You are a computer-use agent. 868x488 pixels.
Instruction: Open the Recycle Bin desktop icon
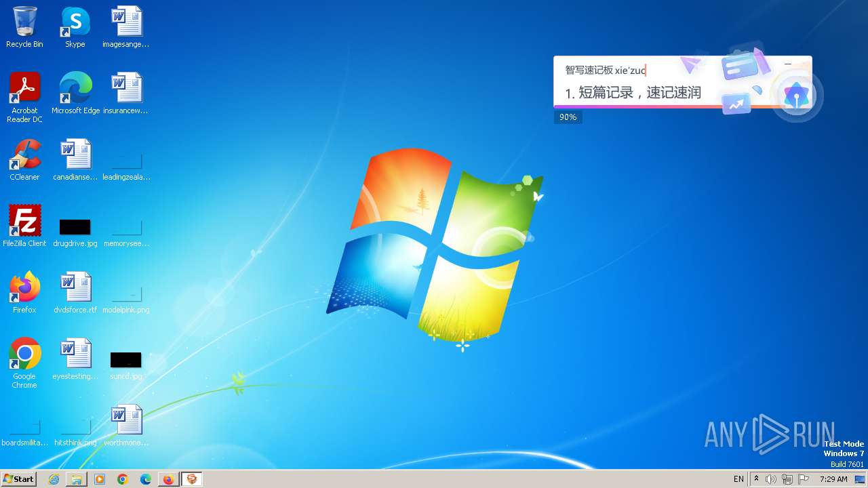pos(24,27)
